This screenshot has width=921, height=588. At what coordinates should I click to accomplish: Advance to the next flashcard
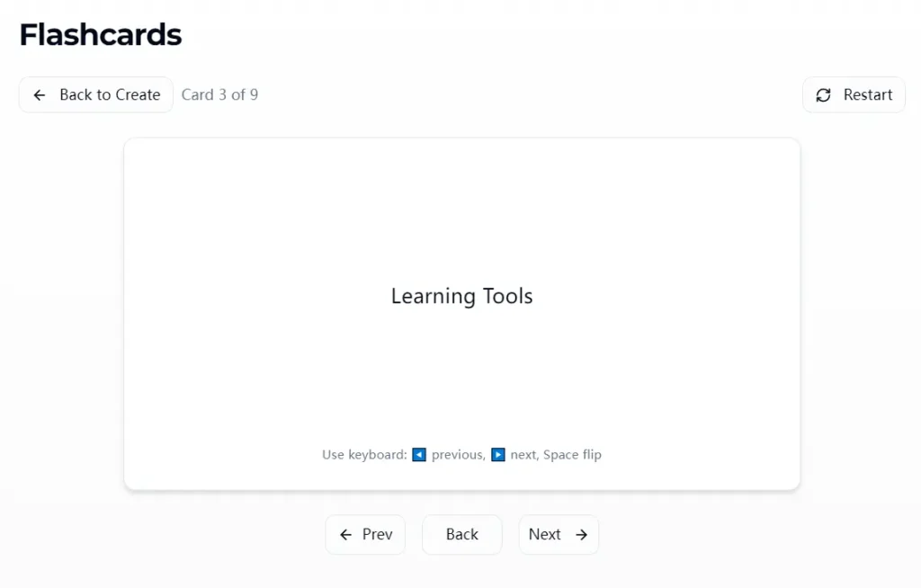click(559, 534)
